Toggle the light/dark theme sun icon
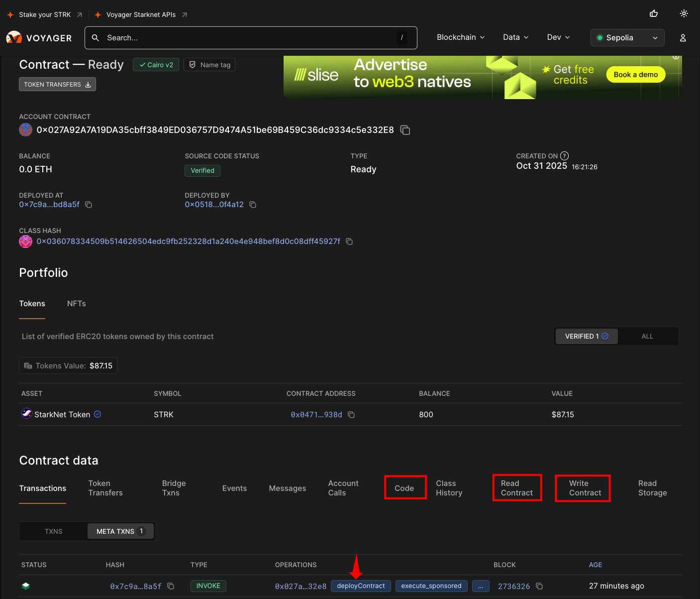Viewport: 700px width, 599px height. (684, 13)
